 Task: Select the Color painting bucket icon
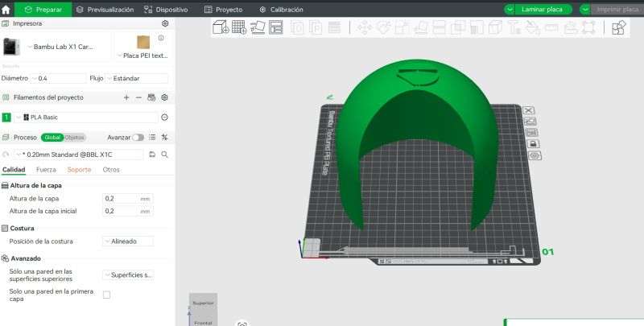coord(533,28)
